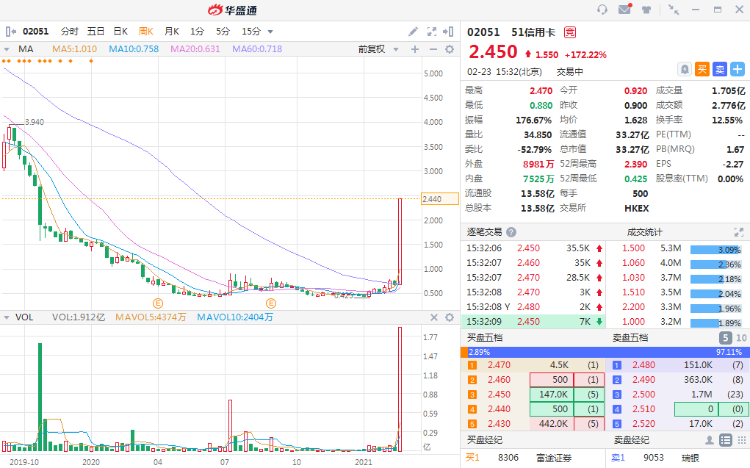
Task: Select ask level 3 at 2.500
Action: click(678, 395)
